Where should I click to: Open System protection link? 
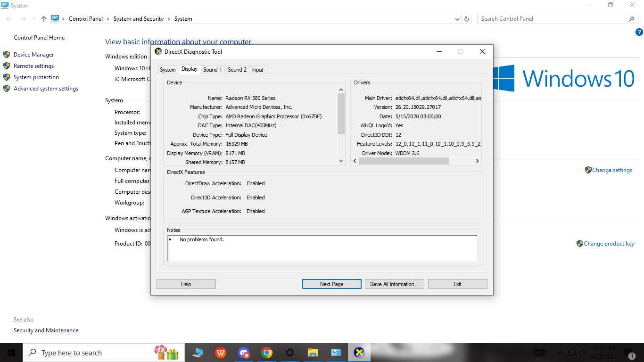(36, 77)
